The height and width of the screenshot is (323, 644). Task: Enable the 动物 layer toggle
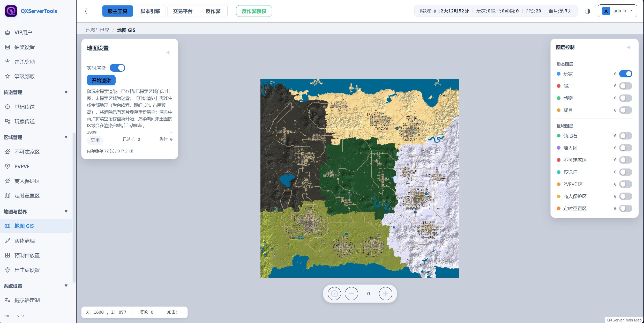(626, 98)
